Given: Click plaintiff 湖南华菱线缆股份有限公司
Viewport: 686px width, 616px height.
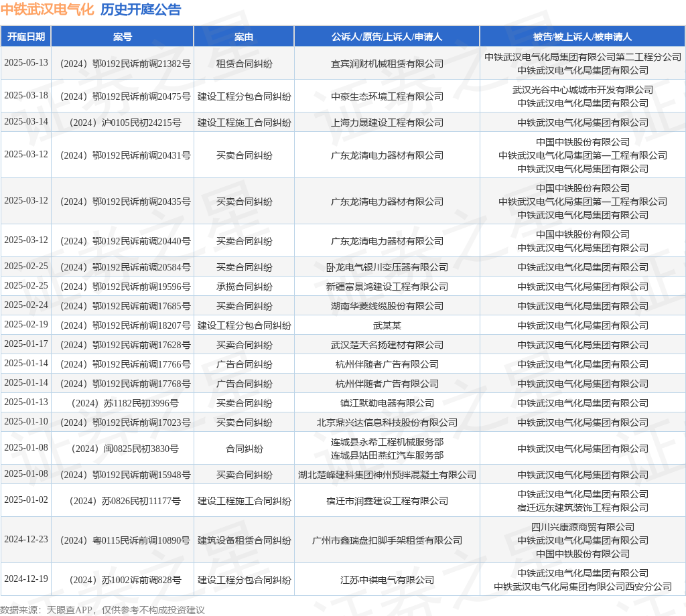Looking at the screenshot, I should (x=387, y=307).
